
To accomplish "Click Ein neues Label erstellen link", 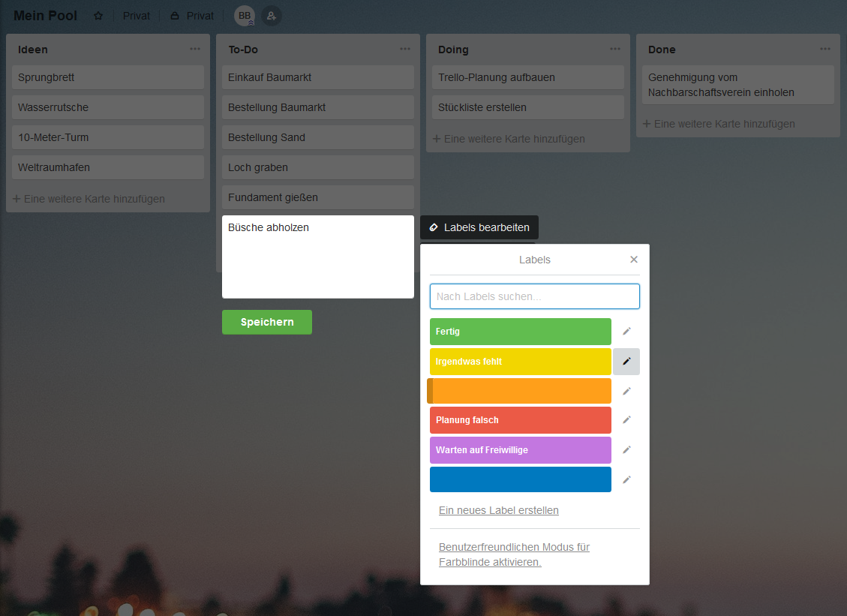I will click(498, 510).
